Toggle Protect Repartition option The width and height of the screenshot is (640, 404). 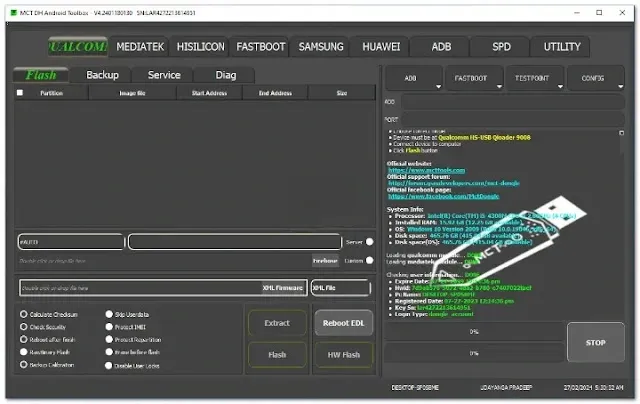pyautogui.click(x=109, y=339)
